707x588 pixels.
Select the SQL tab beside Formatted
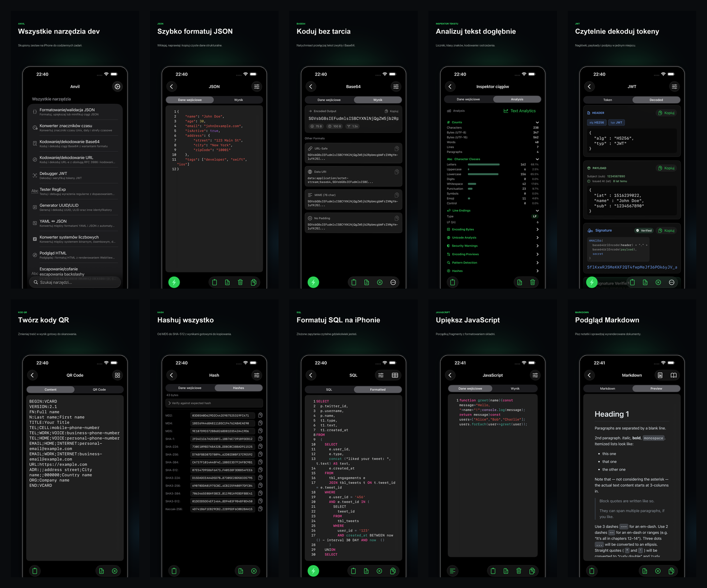(329, 389)
